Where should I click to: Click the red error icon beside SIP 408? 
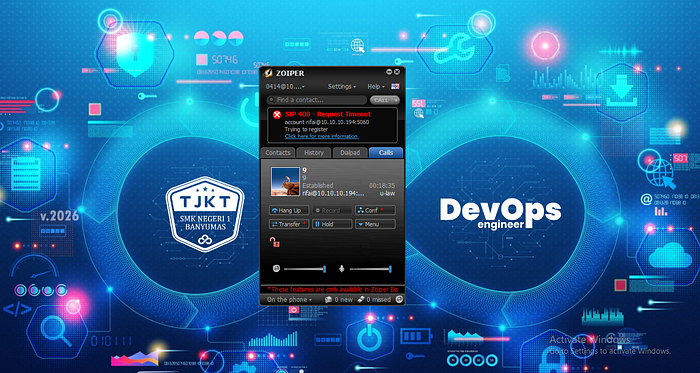[277, 115]
